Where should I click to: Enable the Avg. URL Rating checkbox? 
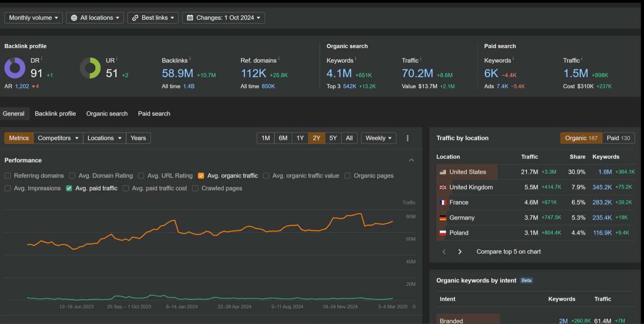[141, 175]
